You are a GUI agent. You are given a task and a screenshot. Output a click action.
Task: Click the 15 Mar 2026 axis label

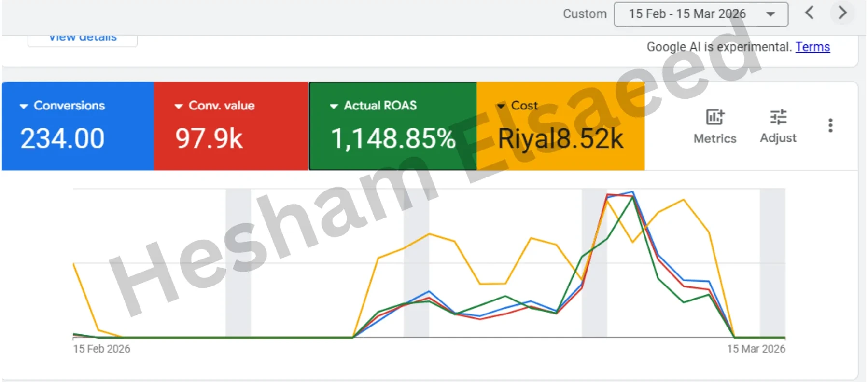point(756,349)
